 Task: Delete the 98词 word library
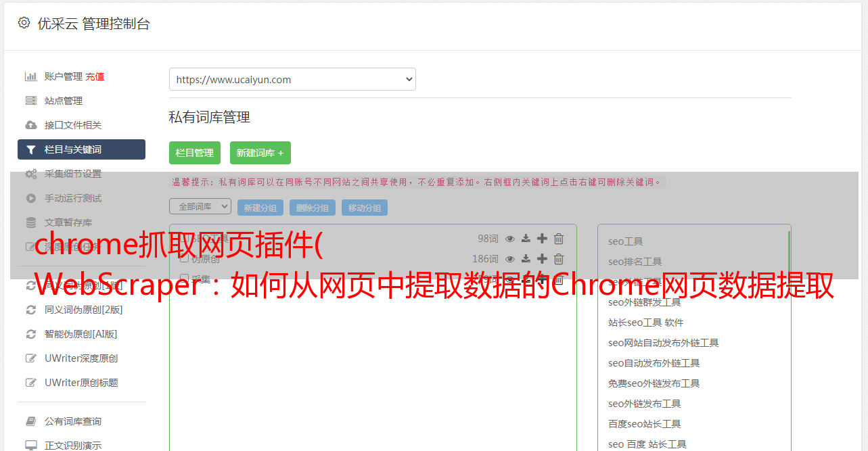pos(559,239)
